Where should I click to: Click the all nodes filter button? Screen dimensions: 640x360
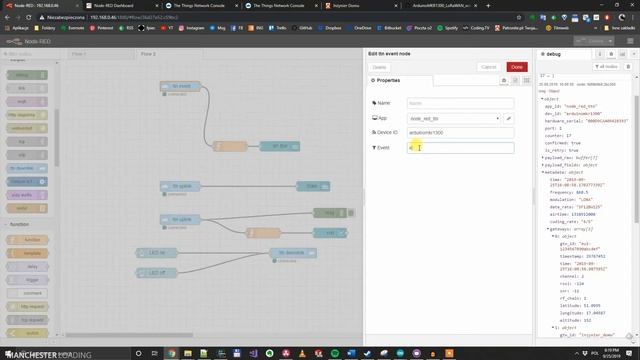pos(606,67)
